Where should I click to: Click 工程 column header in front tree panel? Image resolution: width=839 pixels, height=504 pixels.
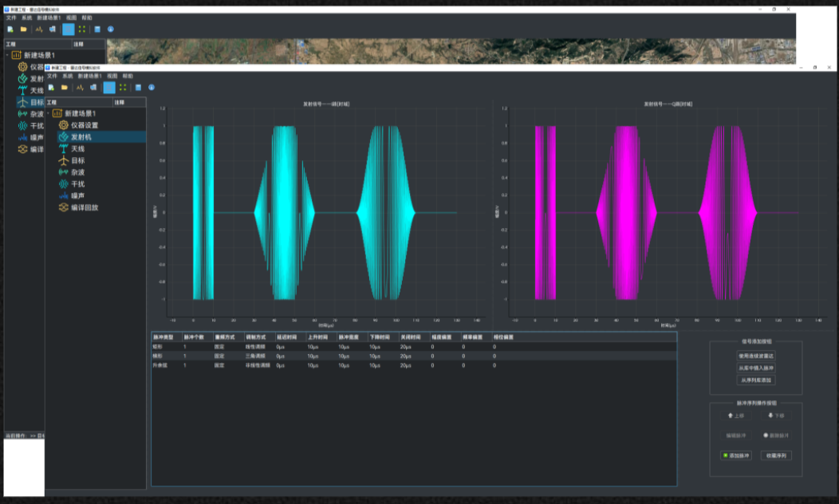(x=79, y=102)
